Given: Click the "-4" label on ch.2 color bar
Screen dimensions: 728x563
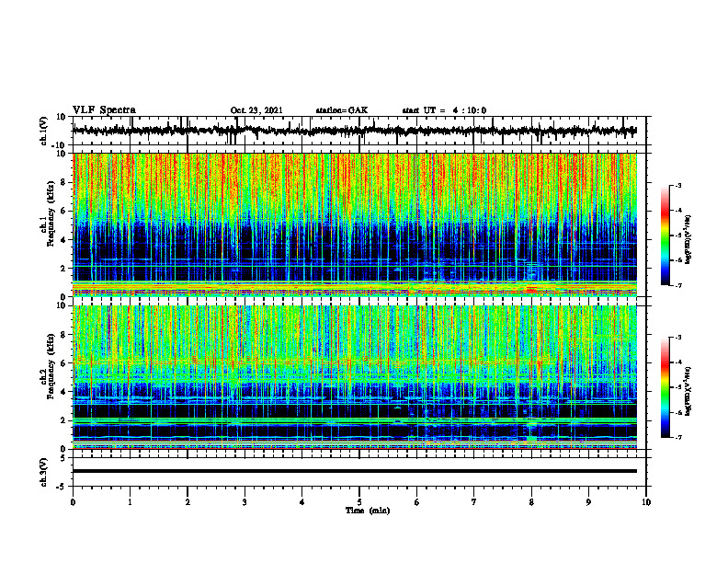Looking at the screenshot, I should (677, 362).
